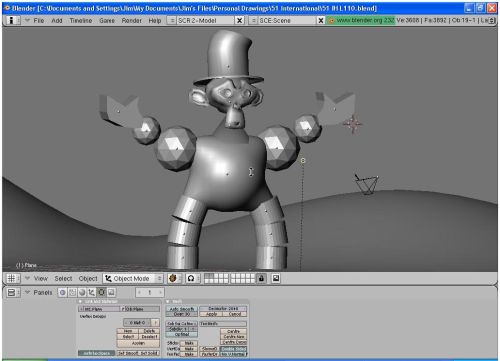Open the Render menu
The width and height of the screenshot is (500, 361).
(x=131, y=20)
